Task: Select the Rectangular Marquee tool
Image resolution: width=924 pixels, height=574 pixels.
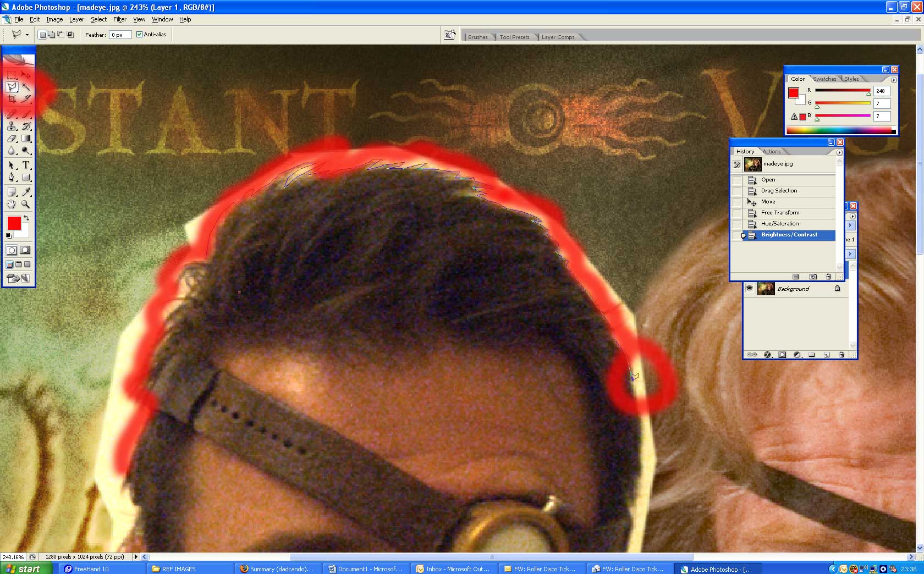Action: click(12, 74)
